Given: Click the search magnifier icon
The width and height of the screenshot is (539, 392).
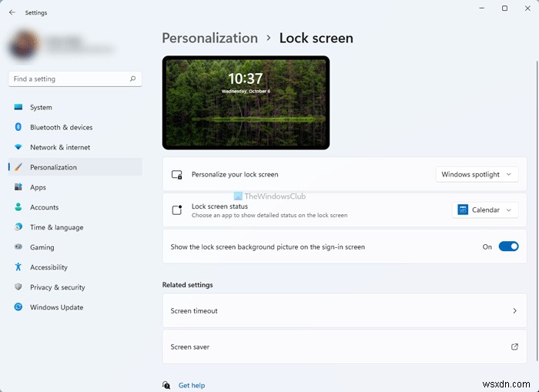Looking at the screenshot, I should click(x=132, y=79).
